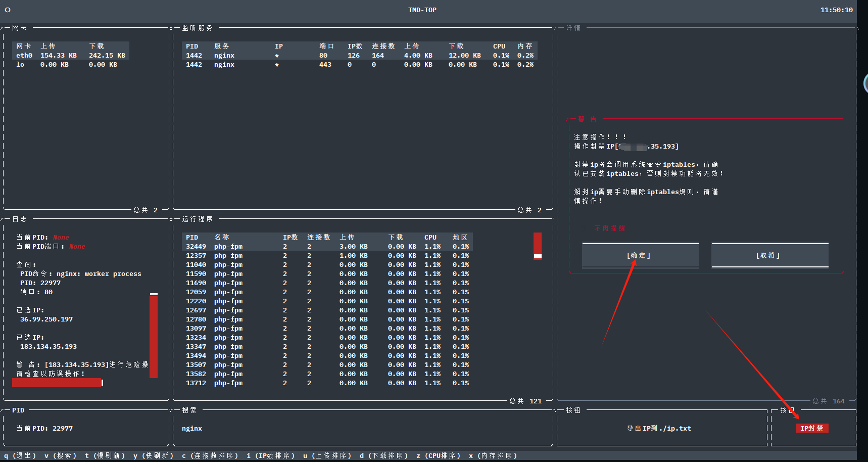Select php-fpm process row PID 12220

tap(327, 301)
